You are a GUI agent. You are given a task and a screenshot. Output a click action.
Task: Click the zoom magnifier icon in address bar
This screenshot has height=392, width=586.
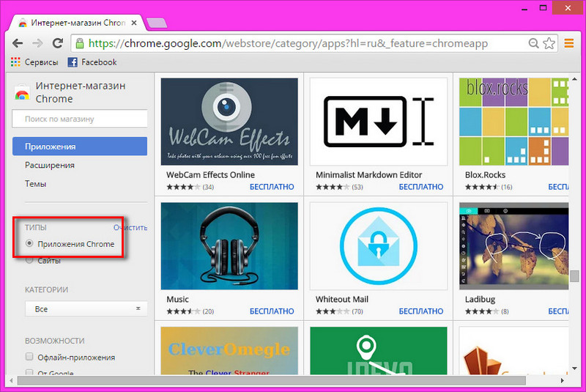[534, 43]
